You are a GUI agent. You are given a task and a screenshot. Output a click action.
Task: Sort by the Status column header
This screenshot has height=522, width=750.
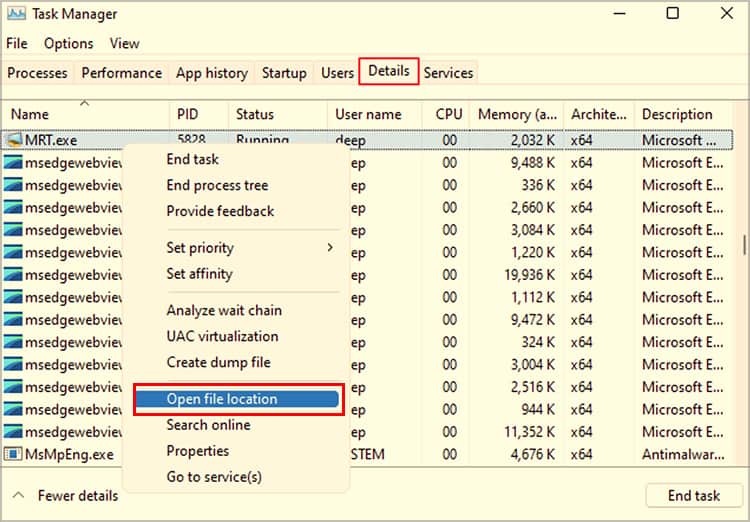(x=278, y=114)
